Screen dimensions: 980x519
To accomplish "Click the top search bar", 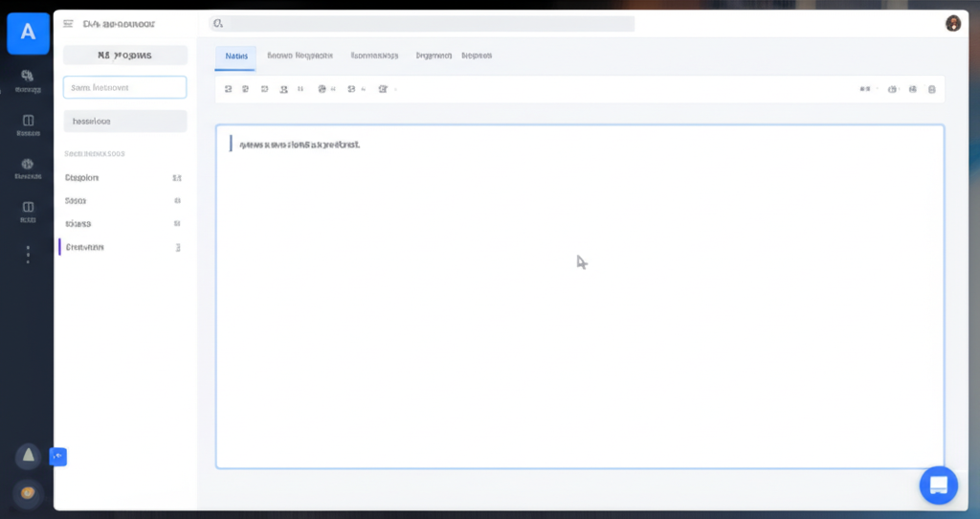I will 421,24.
